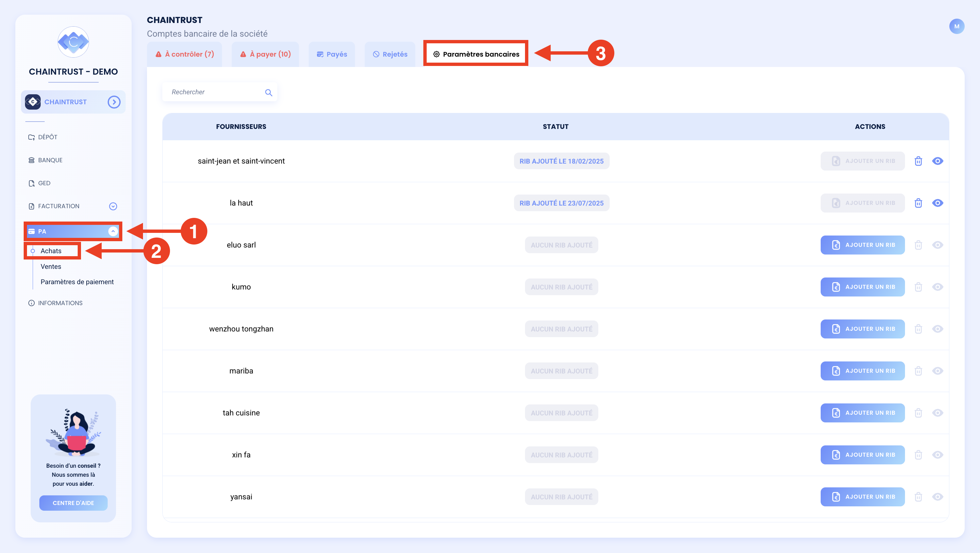Delete RIB for la haut
Screen dimensions: 980x553
(918, 203)
